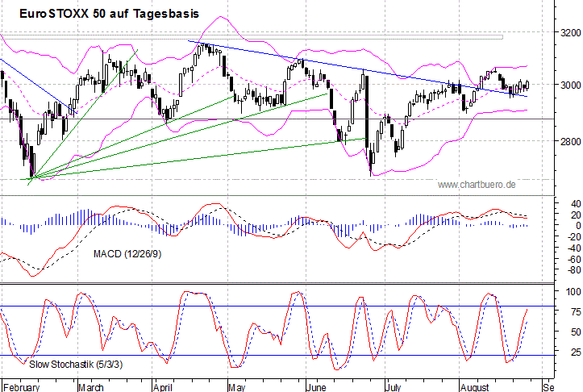Screen dimensions: 583x392
Task: Click the May month label
Action: pyautogui.click(x=237, y=387)
